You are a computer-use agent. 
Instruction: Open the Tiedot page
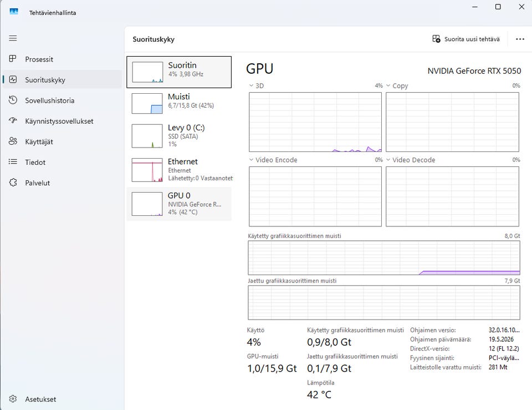coord(62,162)
